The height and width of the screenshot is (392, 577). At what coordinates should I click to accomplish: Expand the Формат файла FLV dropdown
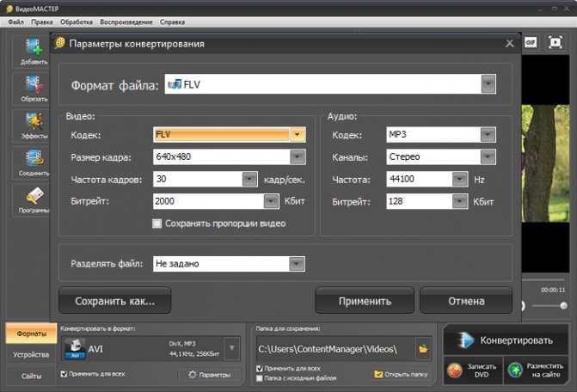pos(488,84)
